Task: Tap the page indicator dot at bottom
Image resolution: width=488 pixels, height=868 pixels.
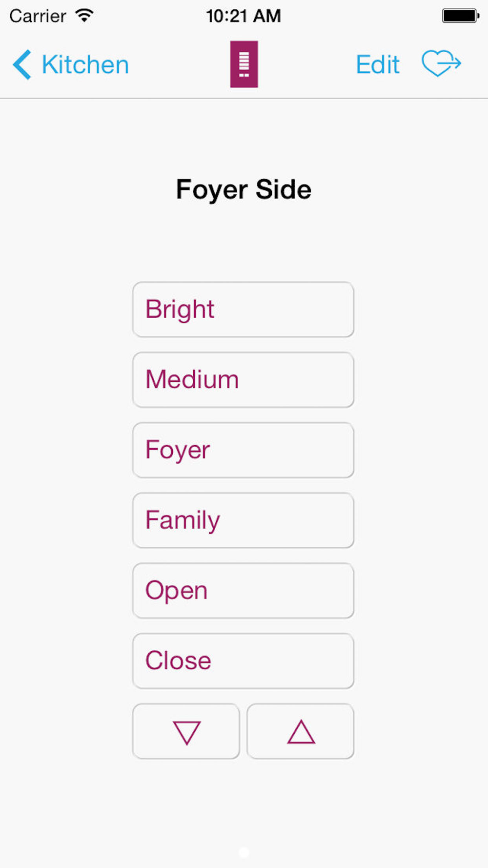Action: click(244, 852)
